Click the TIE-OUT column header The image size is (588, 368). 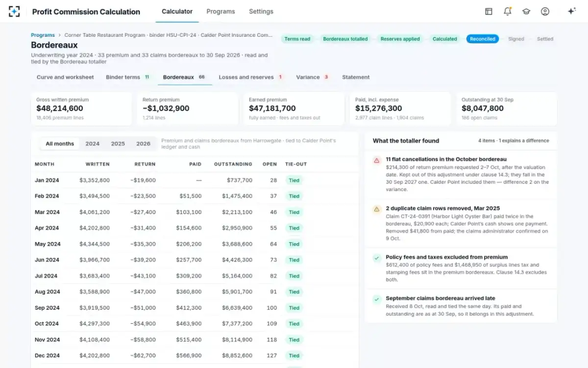[296, 164]
